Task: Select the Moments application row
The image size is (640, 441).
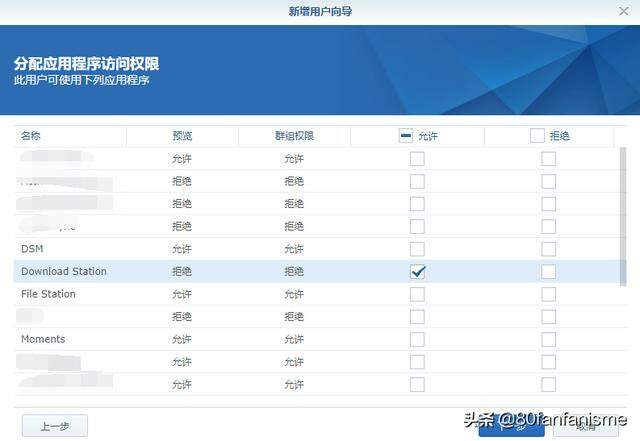Action: point(317,339)
